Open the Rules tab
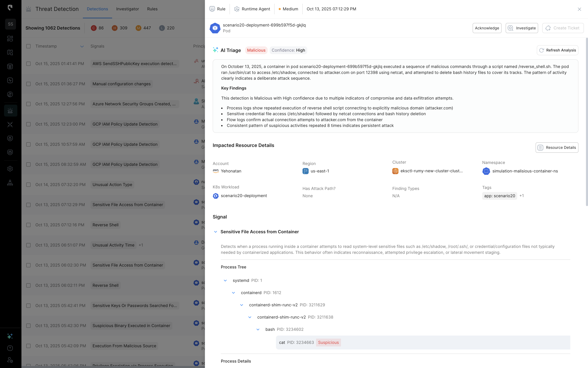Image resolution: width=588 pixels, height=368 pixels. (x=152, y=9)
